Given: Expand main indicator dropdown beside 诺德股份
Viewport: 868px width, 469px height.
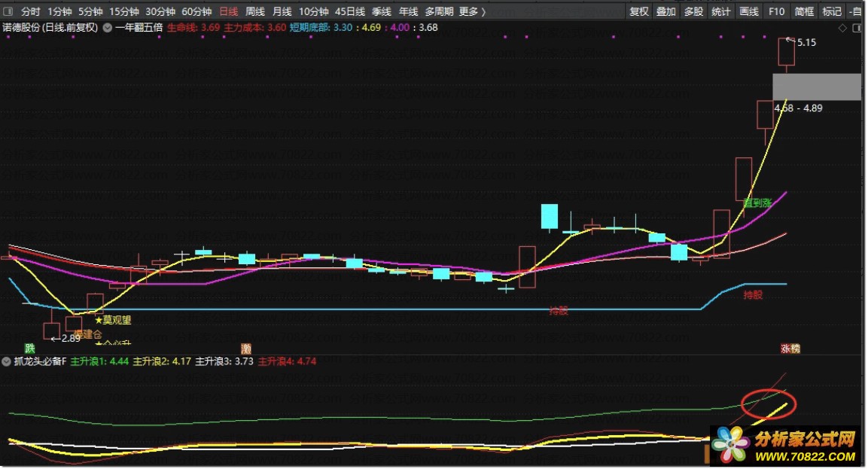Looking at the screenshot, I should tap(108, 27).
